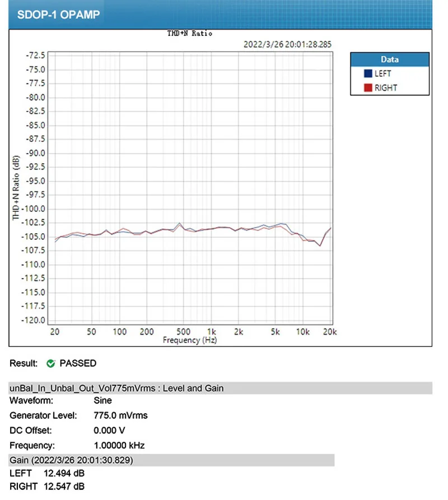Click the LEFT gain value 12.494 dB
448x500 pixels.
coord(64,473)
